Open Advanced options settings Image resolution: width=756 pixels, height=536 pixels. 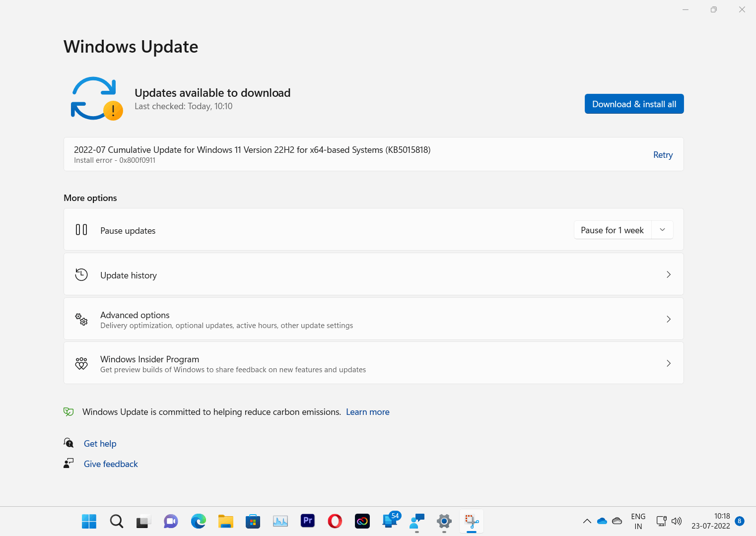click(374, 319)
